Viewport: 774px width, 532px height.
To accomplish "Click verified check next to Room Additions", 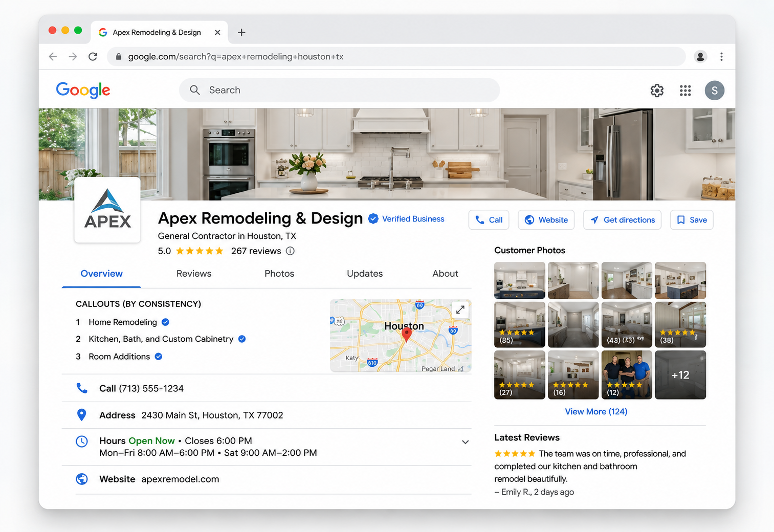I will pyautogui.click(x=159, y=357).
